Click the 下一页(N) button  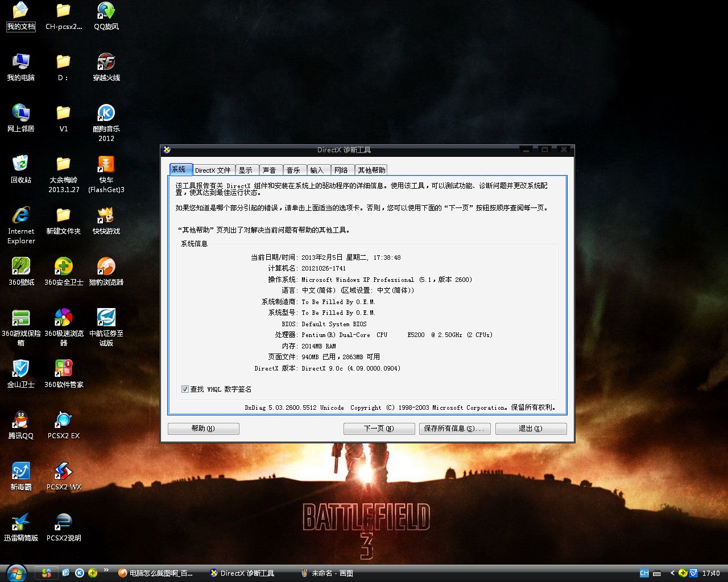click(379, 429)
